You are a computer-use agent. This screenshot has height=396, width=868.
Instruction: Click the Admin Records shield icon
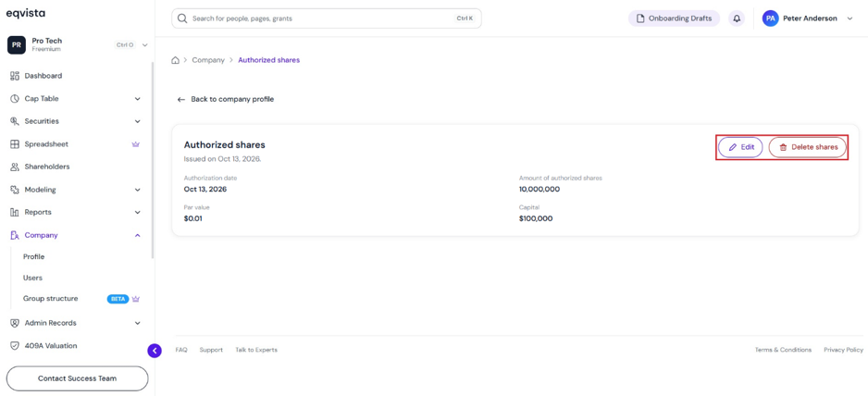click(15, 323)
